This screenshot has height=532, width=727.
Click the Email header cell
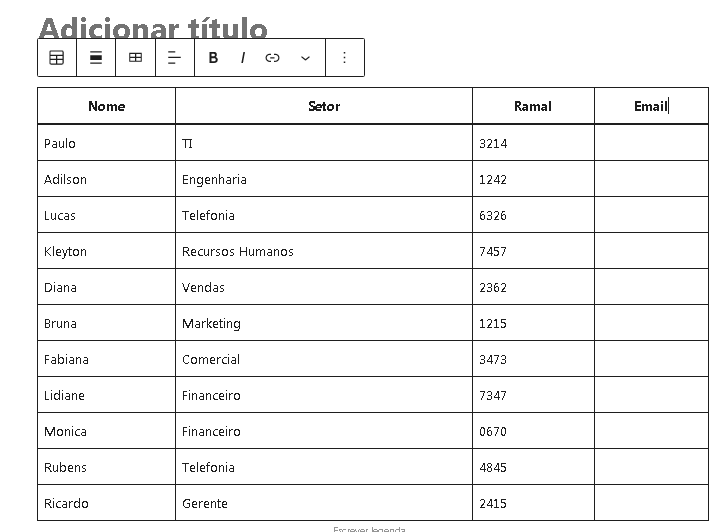651,106
